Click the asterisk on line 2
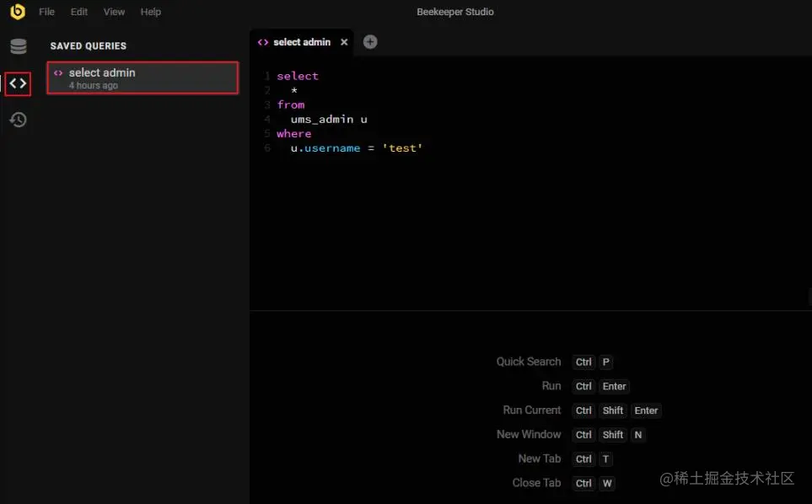The width and height of the screenshot is (812, 504). [x=294, y=90]
